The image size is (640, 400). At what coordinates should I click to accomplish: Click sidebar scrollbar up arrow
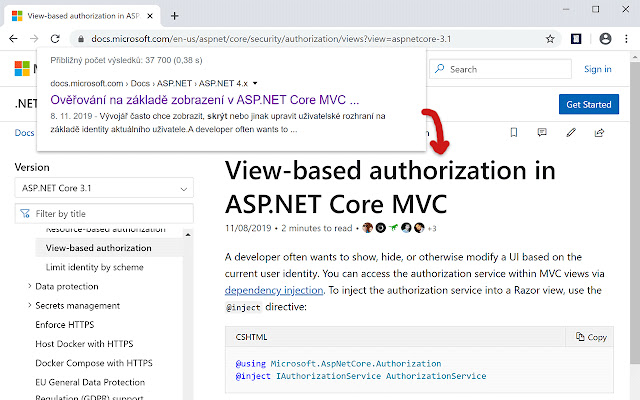point(188,235)
